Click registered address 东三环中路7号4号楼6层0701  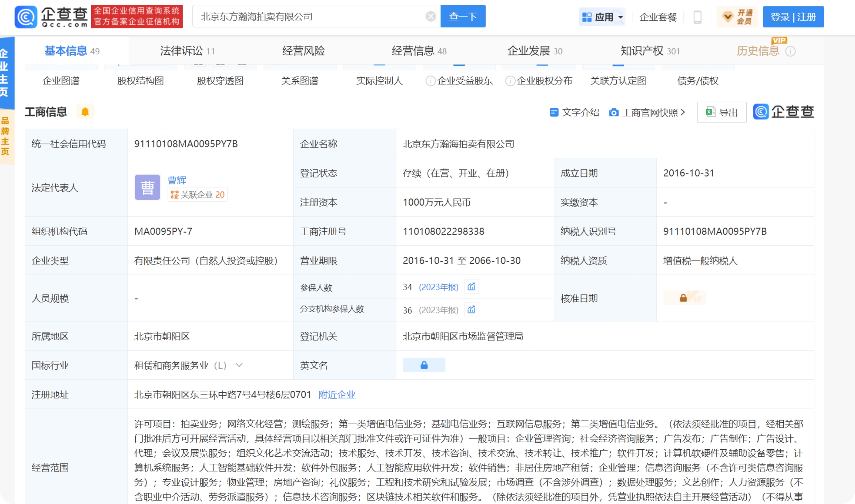pos(223,394)
